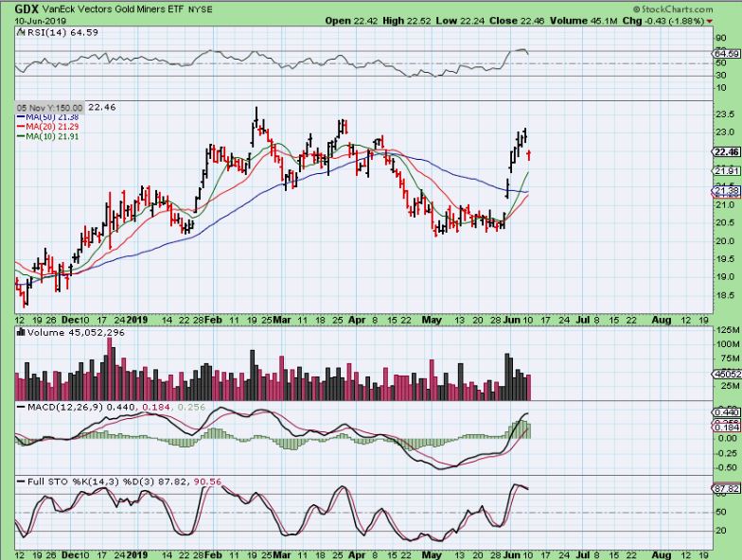The height and width of the screenshot is (560, 742).
Task: Click the 64.59 RSI value tag on right axis
Action: [727, 53]
